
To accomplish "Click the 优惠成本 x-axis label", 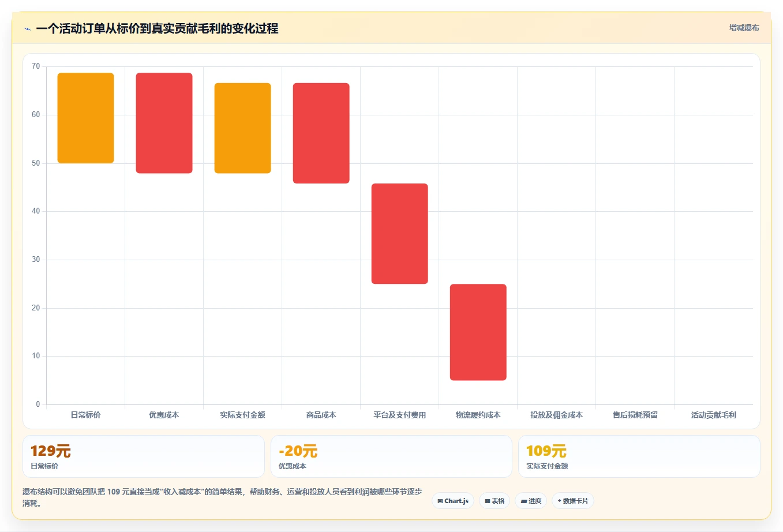I will pos(164,415).
